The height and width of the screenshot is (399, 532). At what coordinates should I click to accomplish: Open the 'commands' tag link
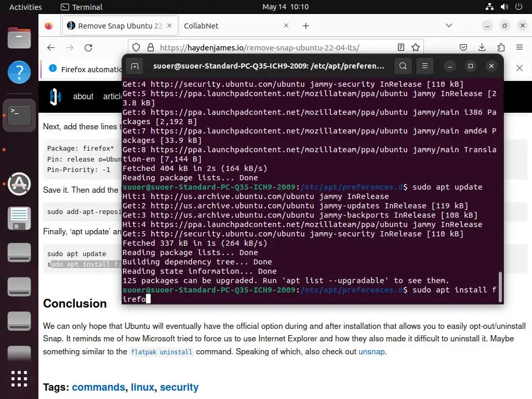coord(98,387)
